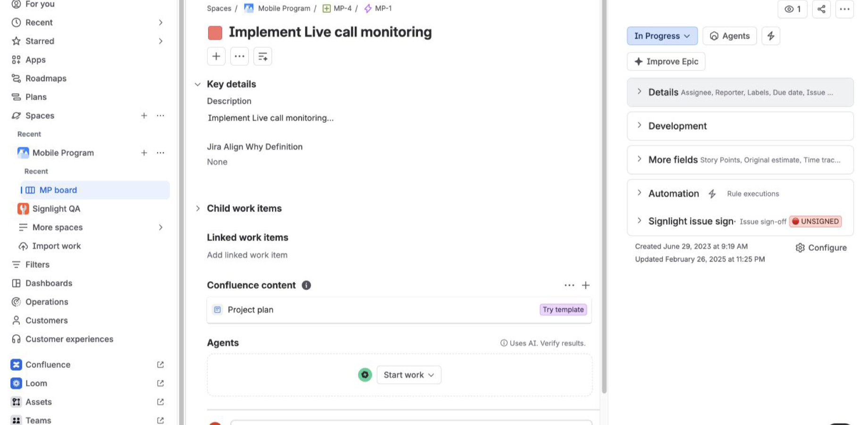The width and height of the screenshot is (868, 425).
Task: Expand the More fields section
Action: click(x=740, y=160)
